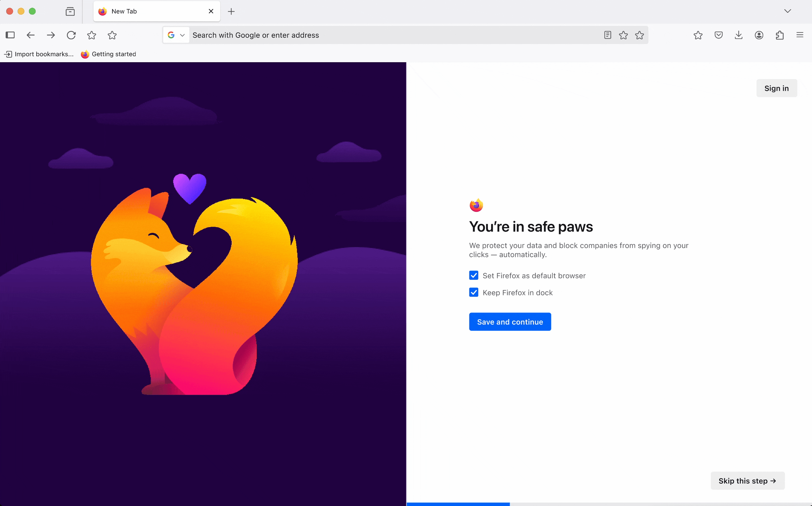Open the Firefox account menu
This screenshot has width=812, height=506.
759,35
